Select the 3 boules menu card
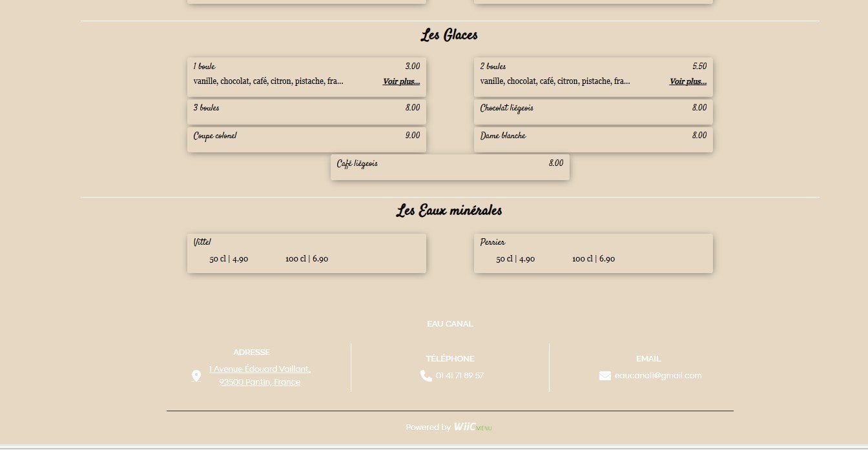868x450 pixels. [307, 112]
